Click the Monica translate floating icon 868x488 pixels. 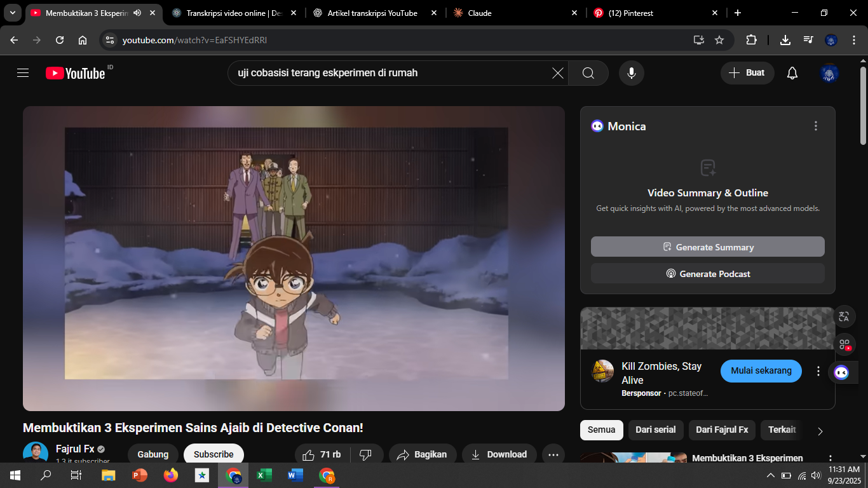click(x=844, y=316)
